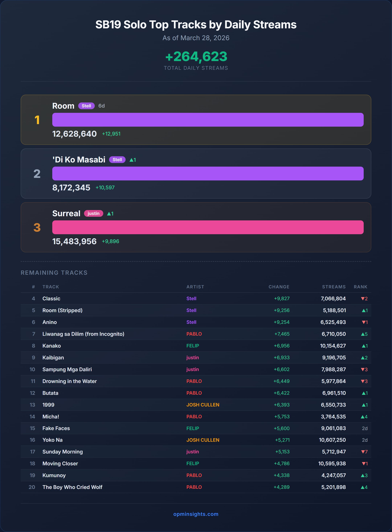The height and width of the screenshot is (532, 392).
Task: Click the CHANGE column header
Action: [x=279, y=287]
